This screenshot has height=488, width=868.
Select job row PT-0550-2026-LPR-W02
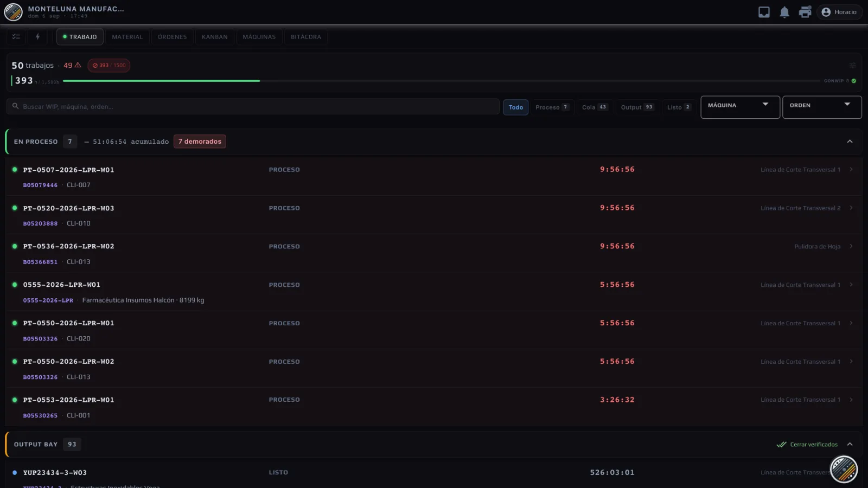(434, 368)
